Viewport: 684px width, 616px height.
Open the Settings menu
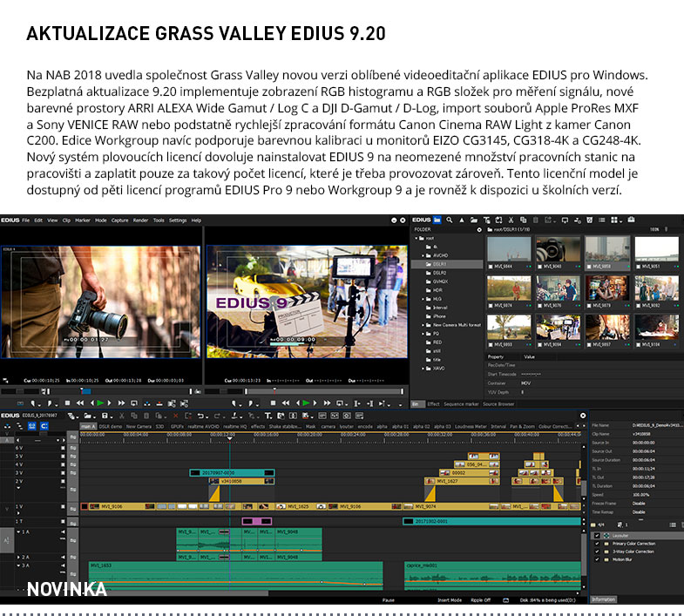(x=178, y=220)
